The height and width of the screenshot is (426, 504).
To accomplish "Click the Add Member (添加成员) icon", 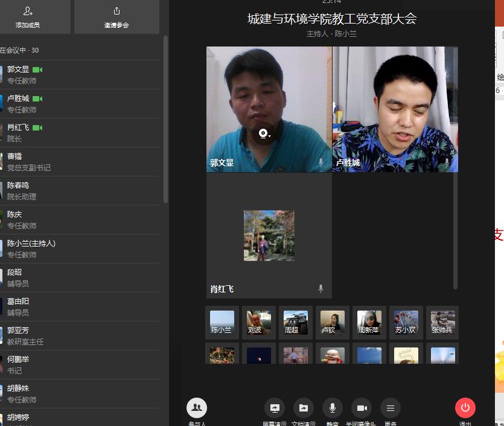I will 28,11.
